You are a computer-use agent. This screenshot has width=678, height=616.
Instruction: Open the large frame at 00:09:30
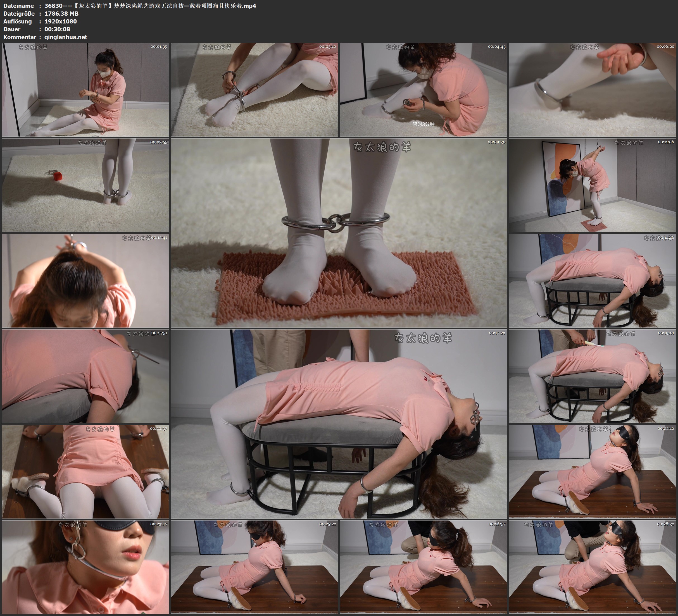[x=339, y=233]
